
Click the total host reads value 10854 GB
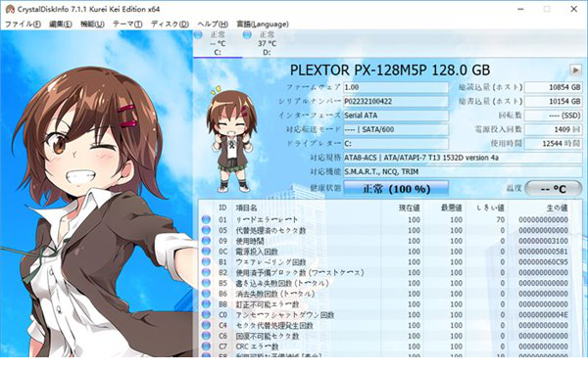tap(553, 87)
